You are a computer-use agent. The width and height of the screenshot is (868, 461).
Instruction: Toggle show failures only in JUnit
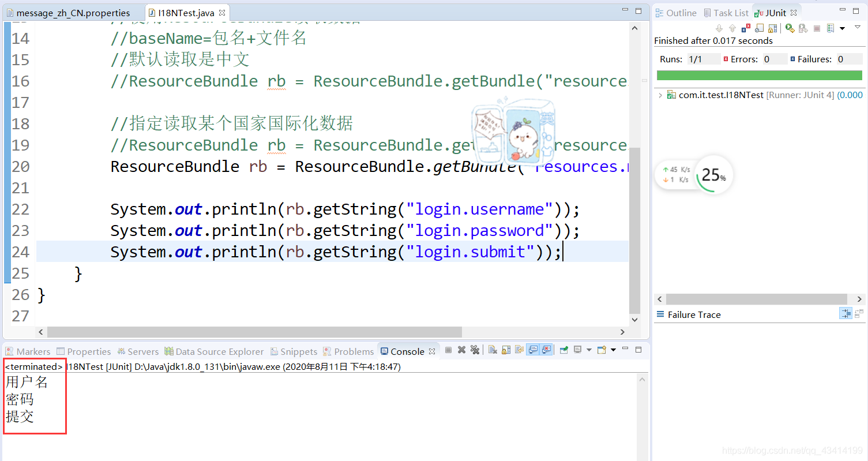tap(746, 28)
